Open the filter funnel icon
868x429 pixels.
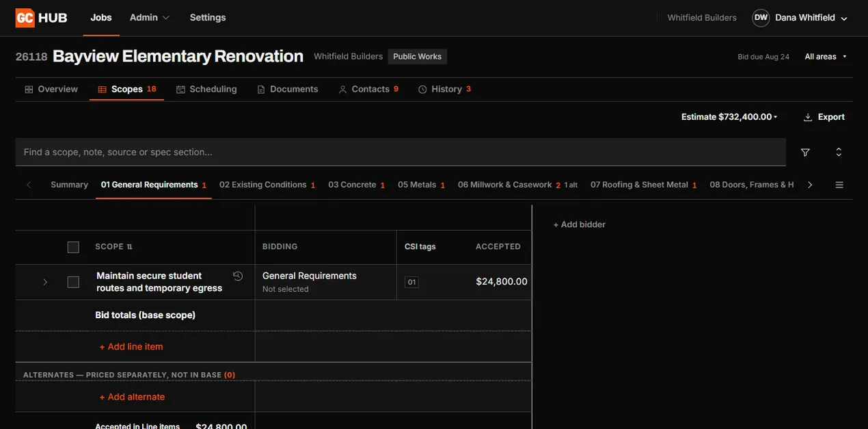tap(805, 153)
